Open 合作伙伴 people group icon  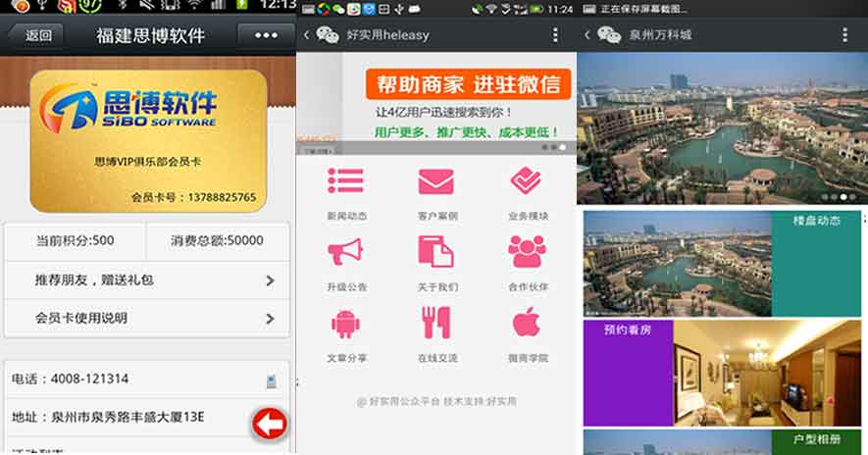pos(527,252)
